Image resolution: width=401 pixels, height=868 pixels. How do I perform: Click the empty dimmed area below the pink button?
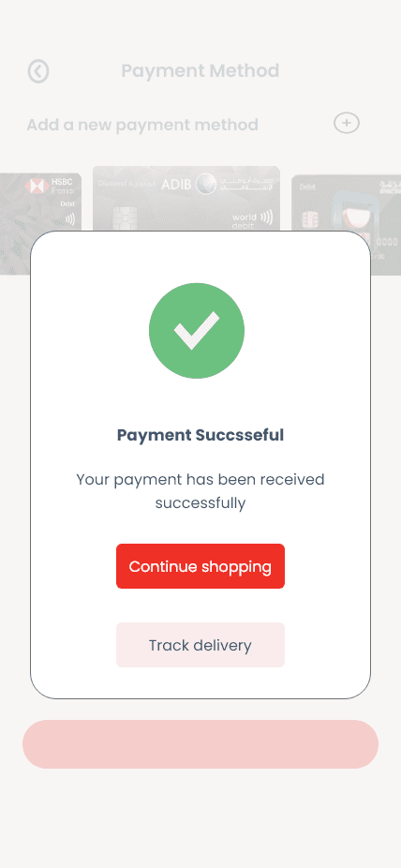pos(200,818)
